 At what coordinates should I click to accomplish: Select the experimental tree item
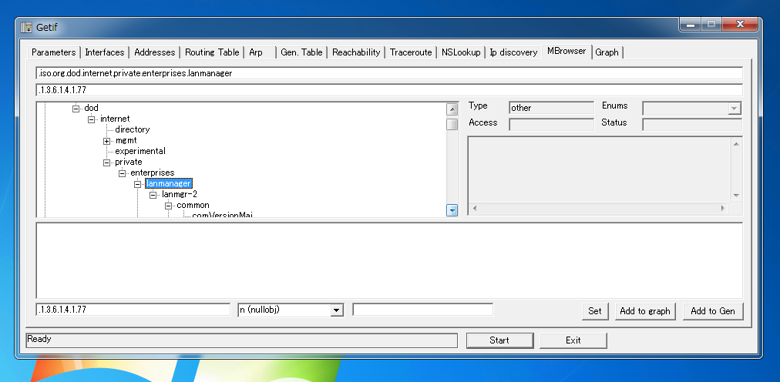click(140, 151)
